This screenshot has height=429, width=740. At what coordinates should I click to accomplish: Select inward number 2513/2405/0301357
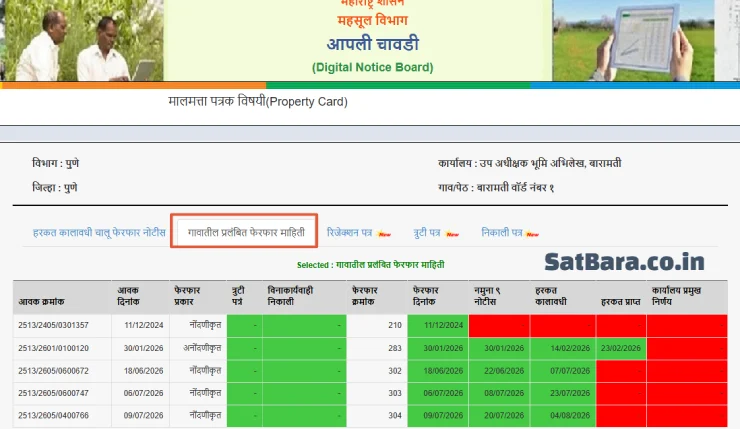53,325
